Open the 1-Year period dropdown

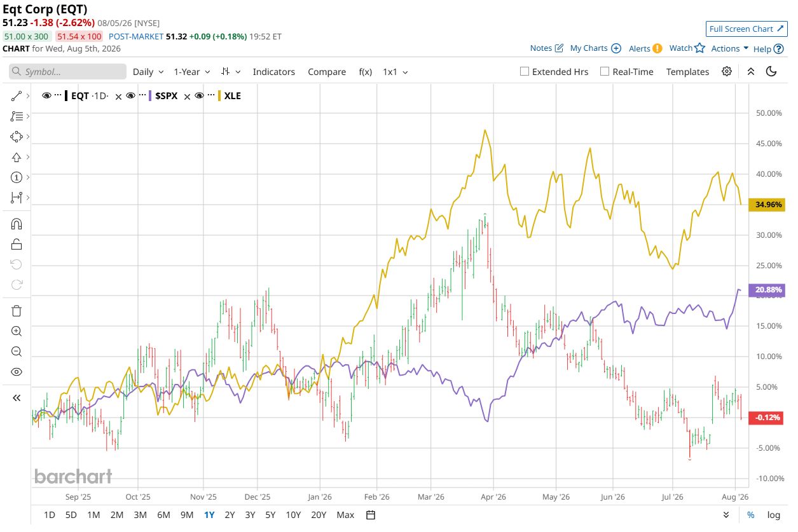click(191, 72)
